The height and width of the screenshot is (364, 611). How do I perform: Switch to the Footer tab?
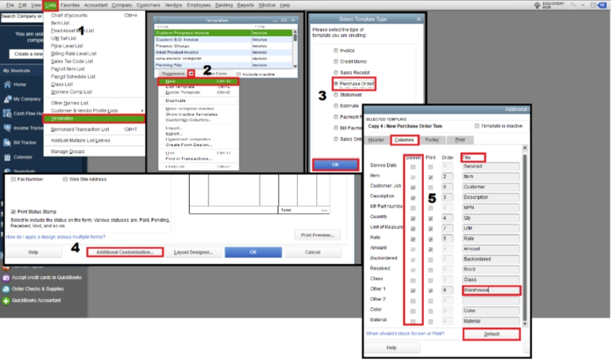432,140
